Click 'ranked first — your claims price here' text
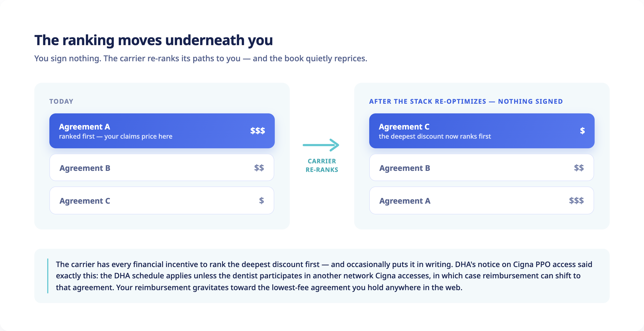Screen dimensions: 644x331 pos(116,136)
